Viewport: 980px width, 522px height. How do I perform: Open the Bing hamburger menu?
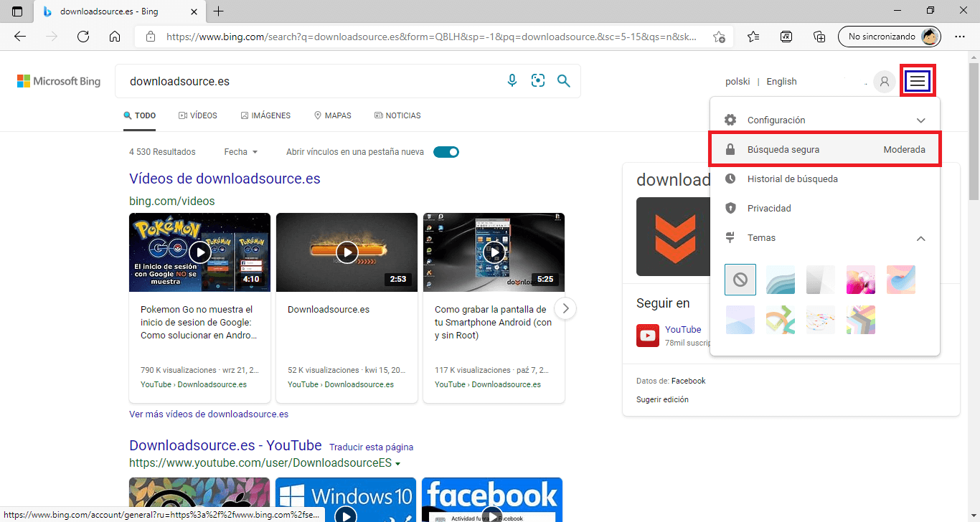tap(918, 82)
